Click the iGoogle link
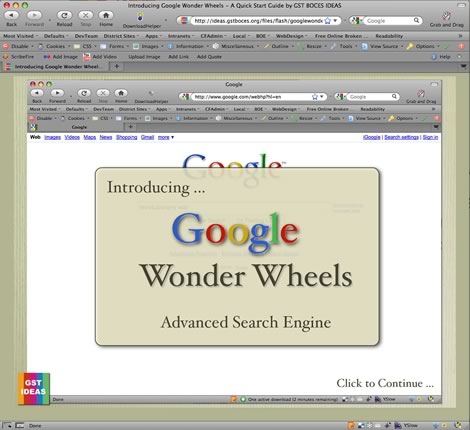Viewport: 470px width, 430px height. pyautogui.click(x=371, y=137)
